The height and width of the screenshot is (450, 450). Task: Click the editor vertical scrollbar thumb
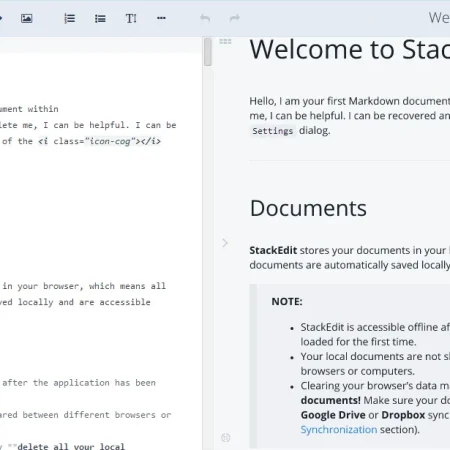[208, 52]
